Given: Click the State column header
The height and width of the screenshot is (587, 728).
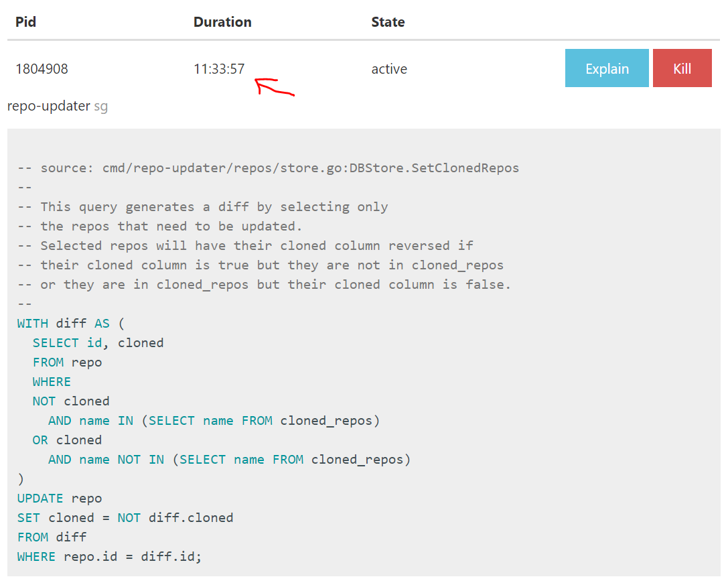Looking at the screenshot, I should pyautogui.click(x=388, y=22).
